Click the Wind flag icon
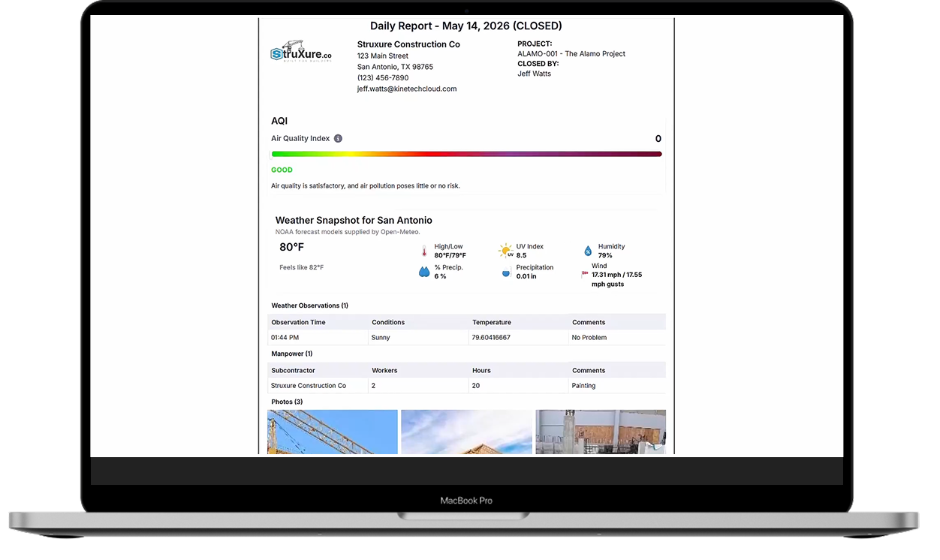Viewport: 940px width, 560px height. 585,275
